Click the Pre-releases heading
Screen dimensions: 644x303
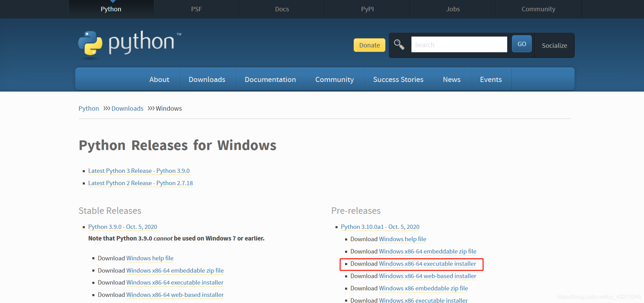click(x=356, y=211)
